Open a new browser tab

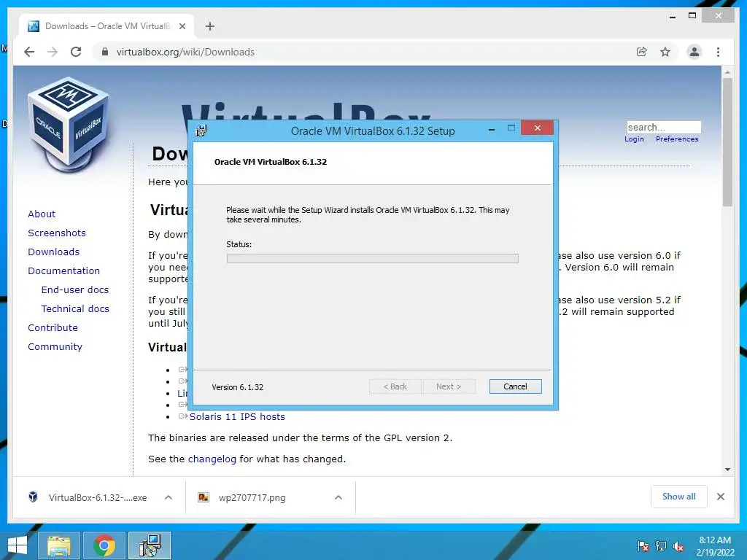(x=210, y=26)
